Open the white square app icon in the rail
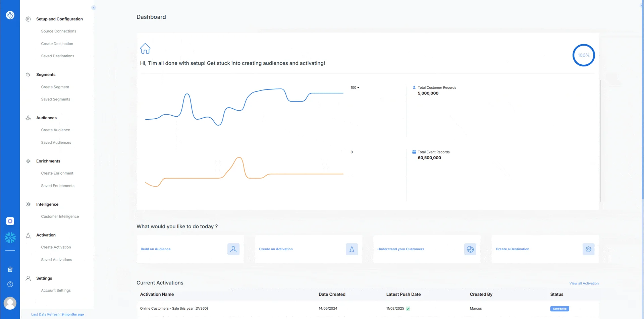This screenshot has height=319, width=644. [x=10, y=221]
